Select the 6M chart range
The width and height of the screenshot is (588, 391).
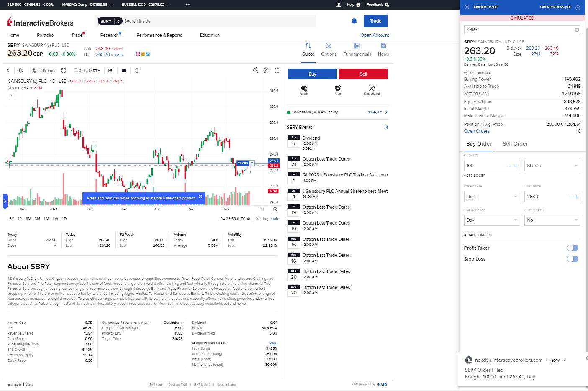pos(28,219)
